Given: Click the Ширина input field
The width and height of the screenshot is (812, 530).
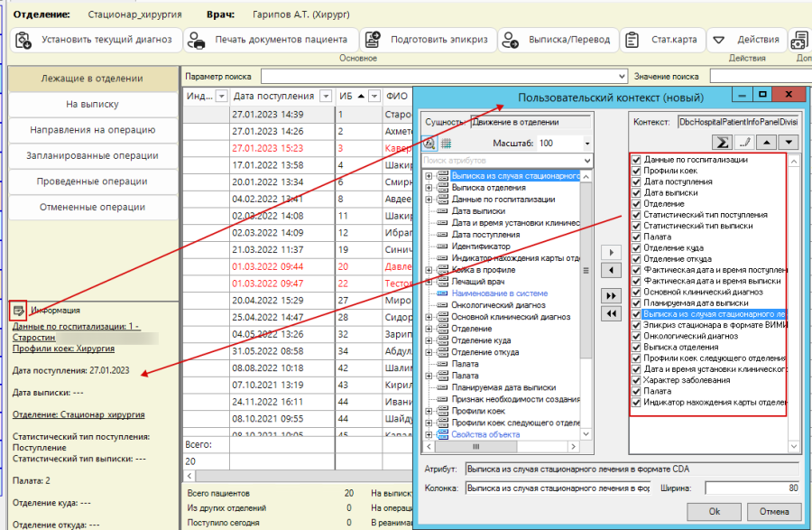Looking at the screenshot, I should 752,488.
